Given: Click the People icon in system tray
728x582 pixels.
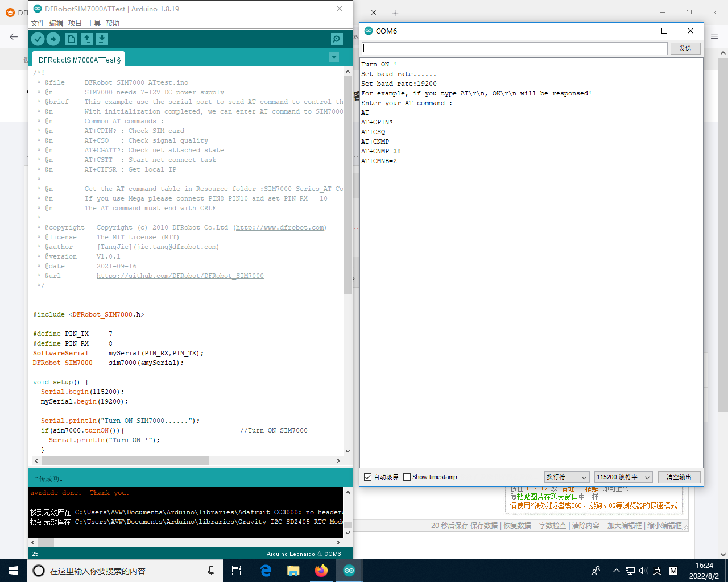Looking at the screenshot, I should [596, 571].
